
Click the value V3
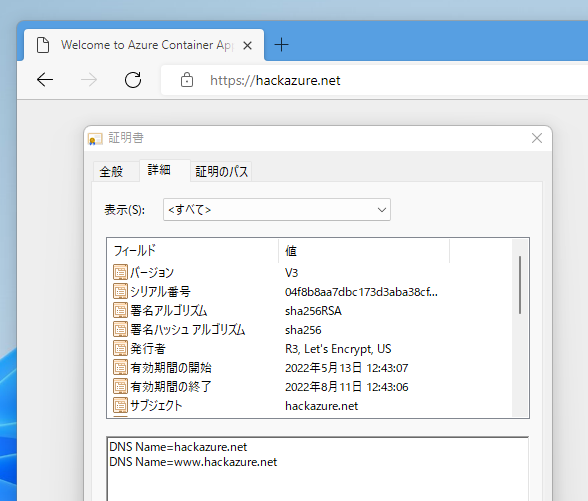[291, 273]
